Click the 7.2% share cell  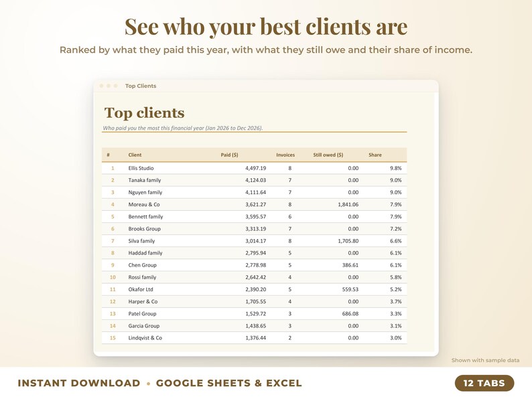(395, 229)
